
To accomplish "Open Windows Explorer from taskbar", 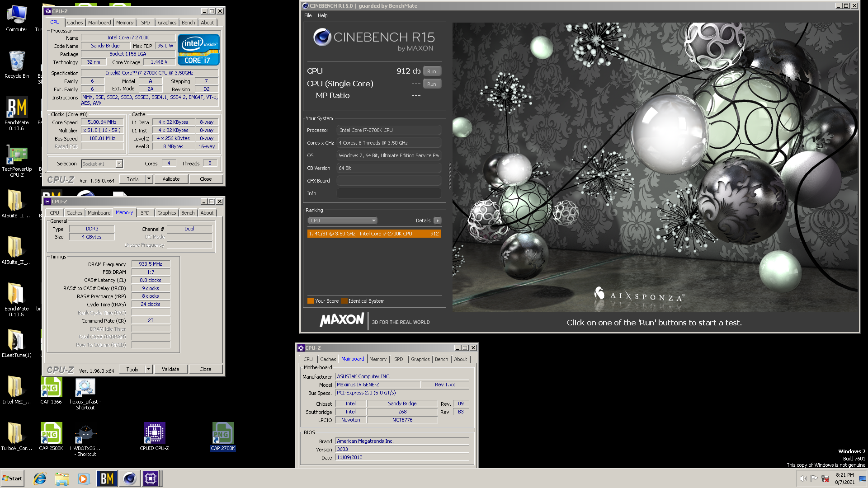I will [x=62, y=479].
